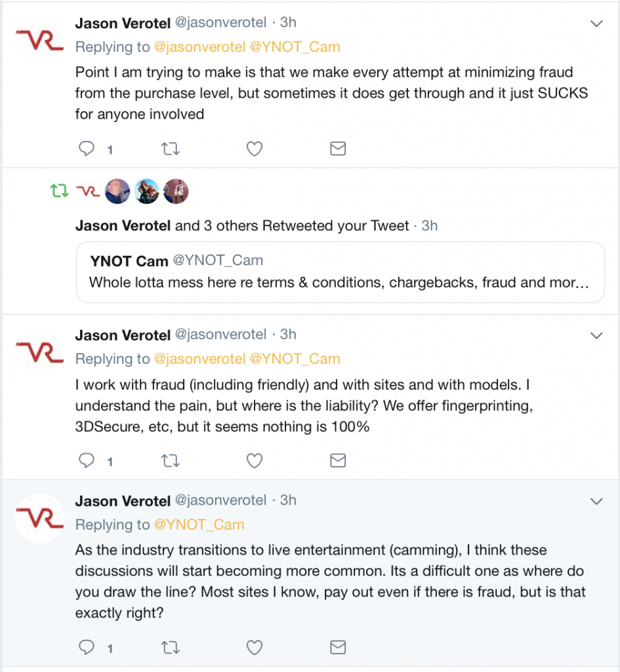
Task: Open Verotel logo avatar beside the last tweet
Action: [x=39, y=518]
